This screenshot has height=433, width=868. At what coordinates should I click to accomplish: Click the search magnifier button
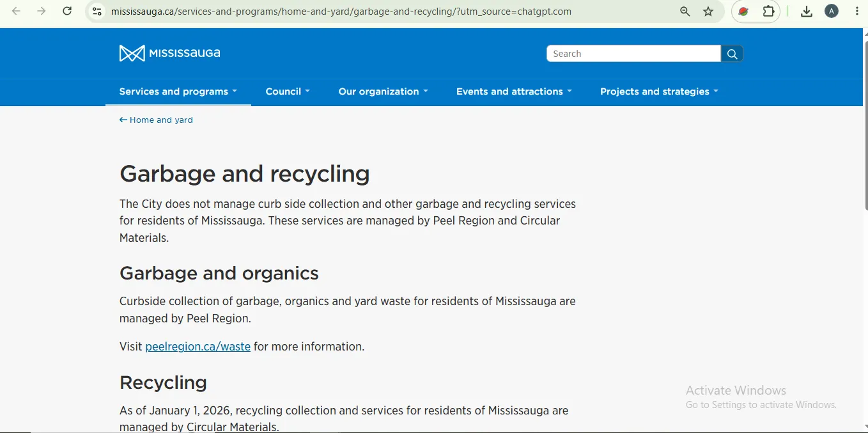[732, 54]
